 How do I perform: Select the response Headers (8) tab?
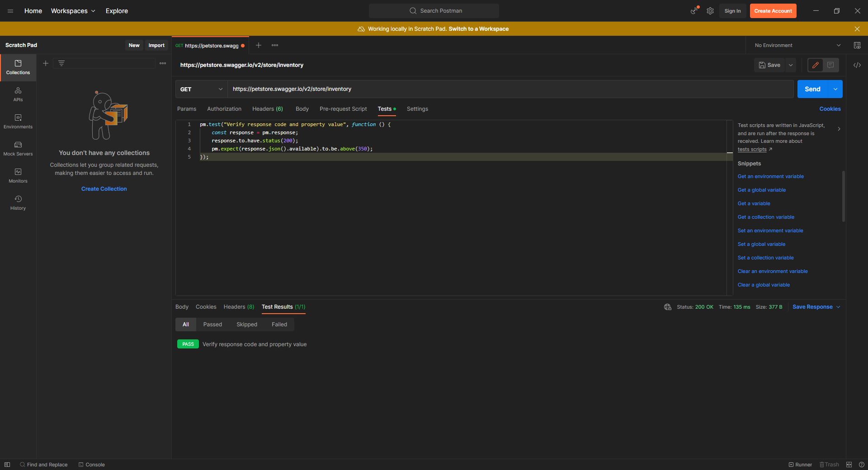(x=239, y=307)
